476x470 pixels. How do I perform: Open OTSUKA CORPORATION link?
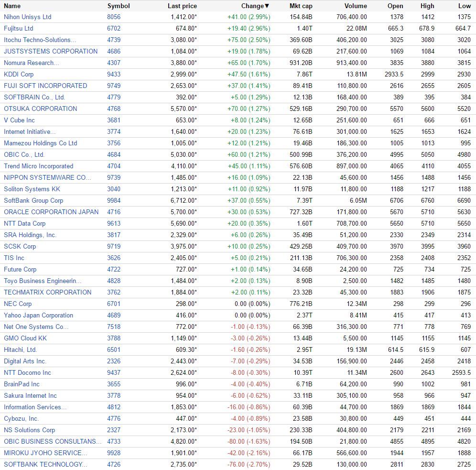pyautogui.click(x=40, y=109)
